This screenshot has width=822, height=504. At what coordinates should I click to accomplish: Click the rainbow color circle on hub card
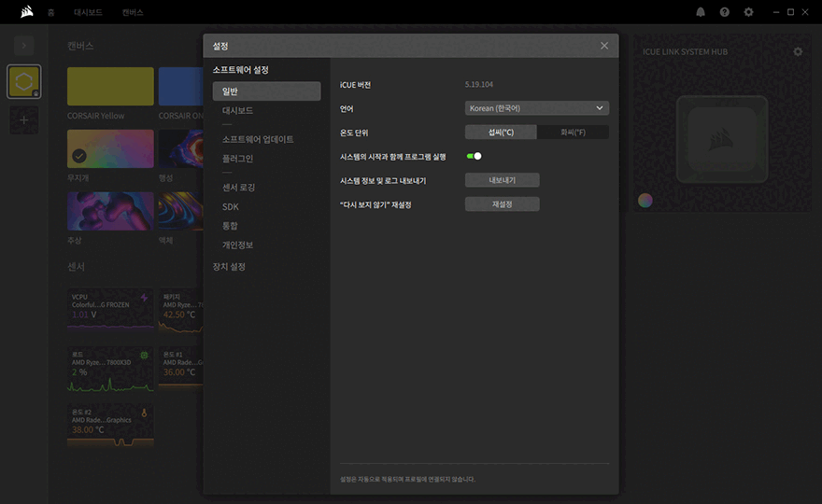645,200
